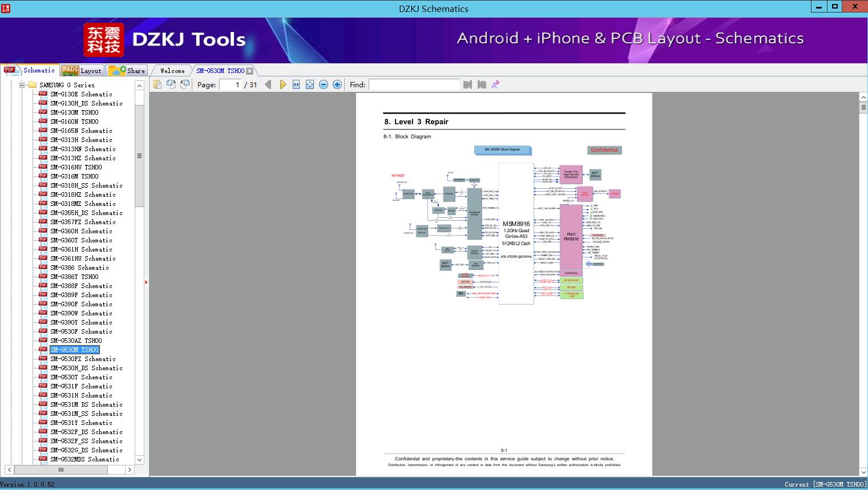Click the find next icon
The image size is (868, 490).
(482, 84)
